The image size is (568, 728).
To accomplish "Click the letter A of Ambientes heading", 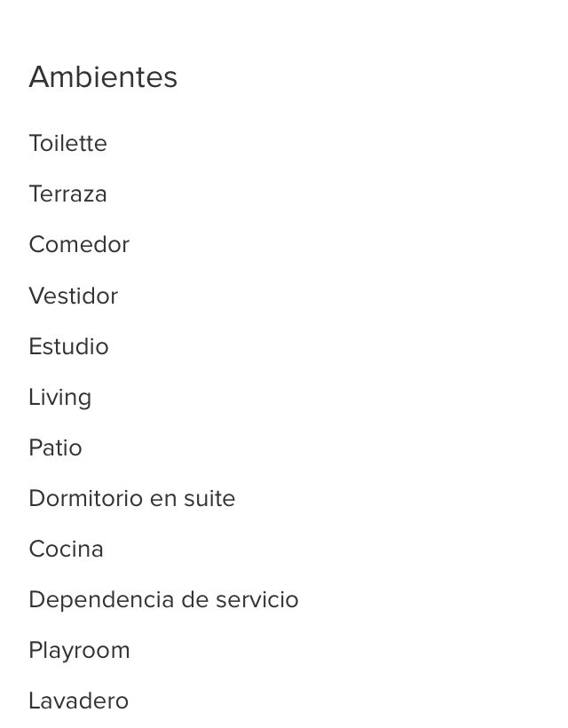I will tap(38, 76).
